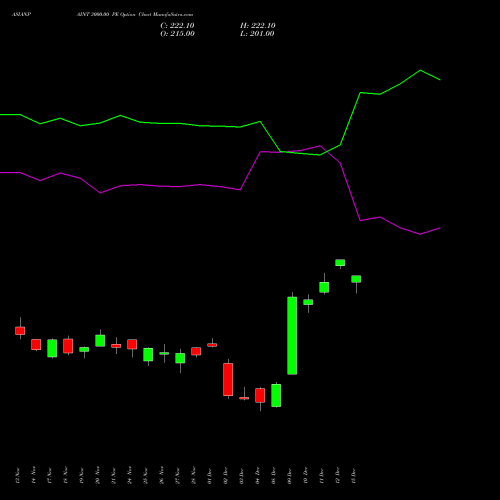Select the 14 Nov date label

tap(34, 475)
